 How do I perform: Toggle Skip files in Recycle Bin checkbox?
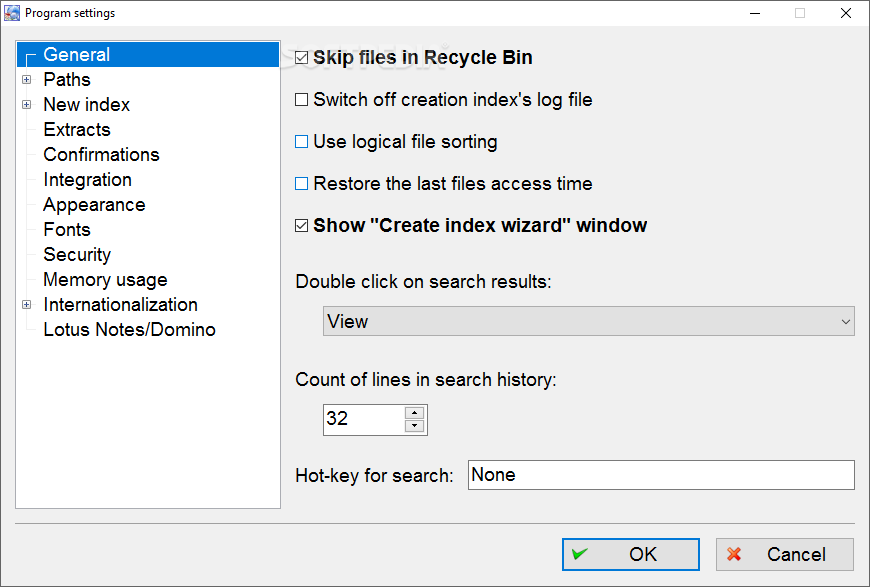[302, 58]
